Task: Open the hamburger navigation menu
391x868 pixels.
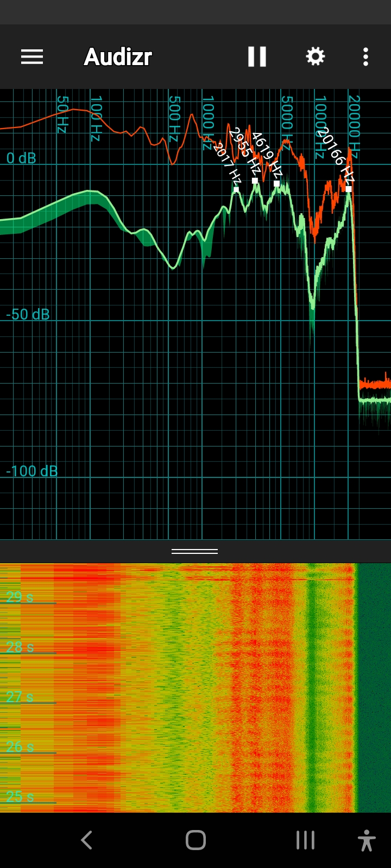Action: pos(32,57)
